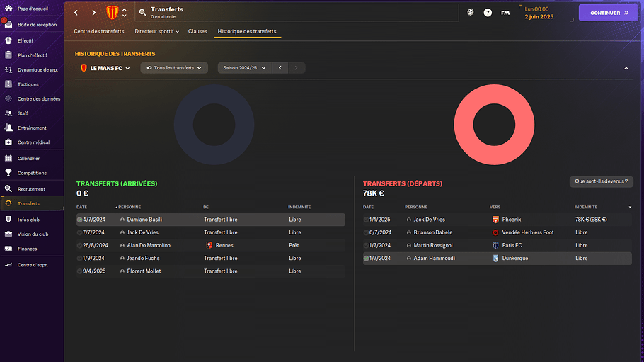Click the Phoenix club logo
This screenshot has height=362, width=644.
(x=495, y=220)
